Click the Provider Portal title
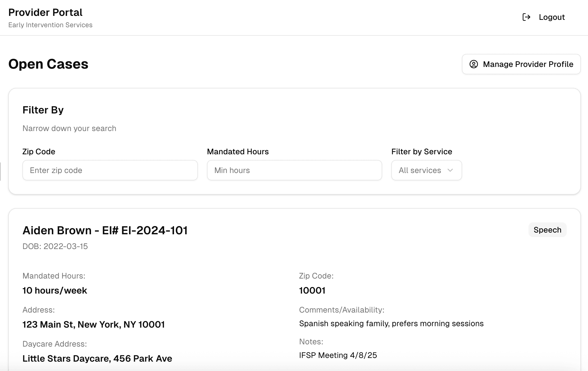 (45, 12)
